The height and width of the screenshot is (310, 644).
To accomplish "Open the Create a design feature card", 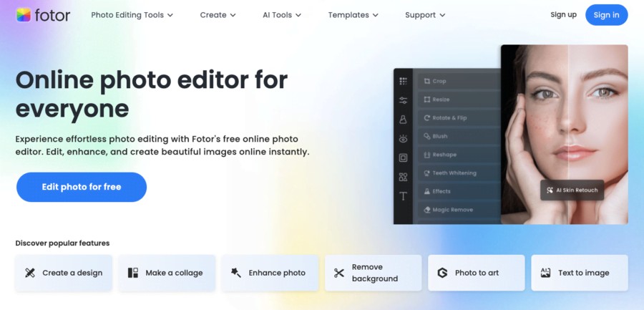I will pos(64,273).
